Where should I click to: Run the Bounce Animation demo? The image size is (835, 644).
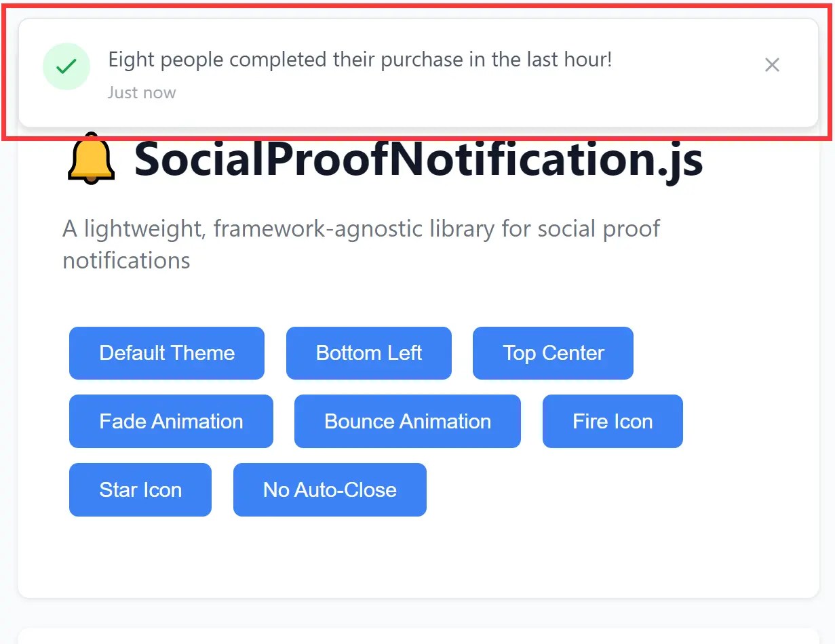(407, 421)
